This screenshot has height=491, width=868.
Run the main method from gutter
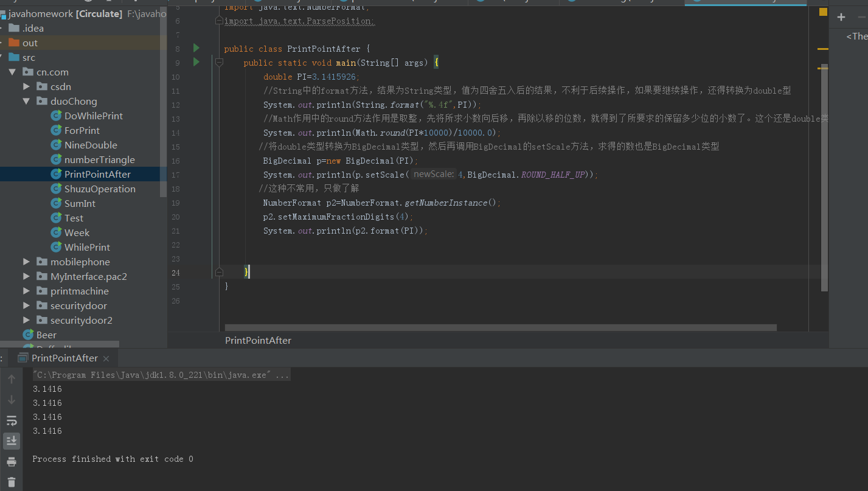click(x=196, y=62)
